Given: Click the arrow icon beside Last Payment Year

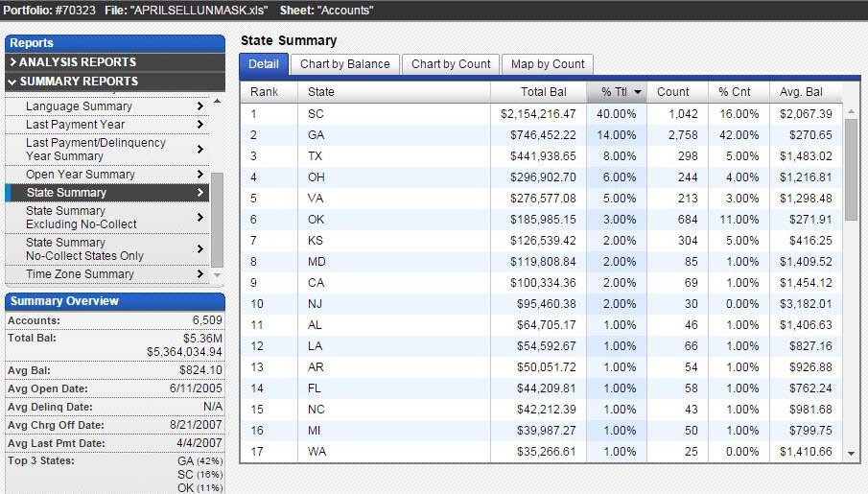Looking at the screenshot, I should click(200, 125).
